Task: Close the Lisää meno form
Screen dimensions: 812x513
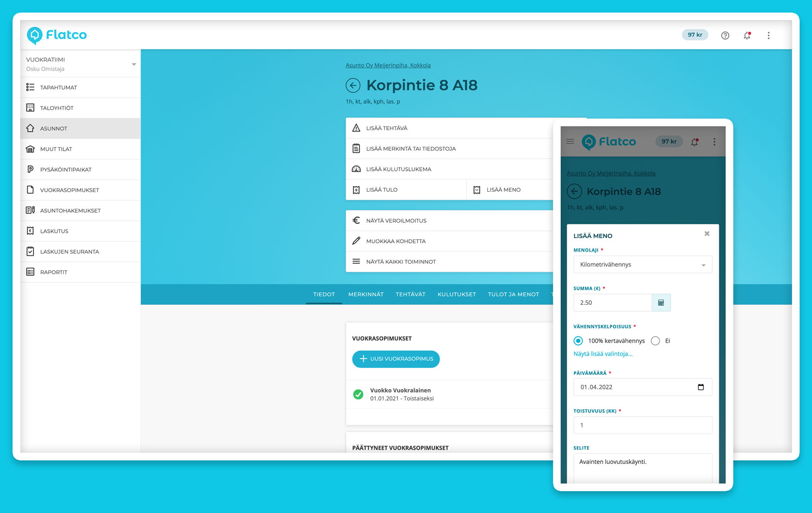Action: point(707,234)
